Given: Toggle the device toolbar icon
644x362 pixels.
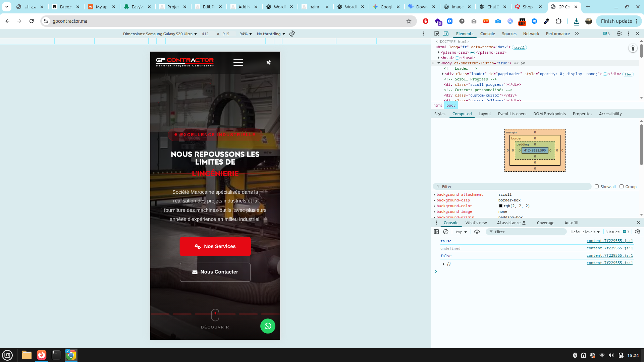Looking at the screenshot, I should pos(446,34).
